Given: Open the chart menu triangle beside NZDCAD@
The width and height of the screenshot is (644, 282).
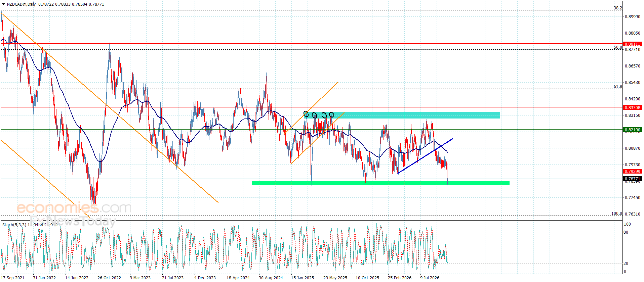Looking at the screenshot, I should [x=3, y=4].
